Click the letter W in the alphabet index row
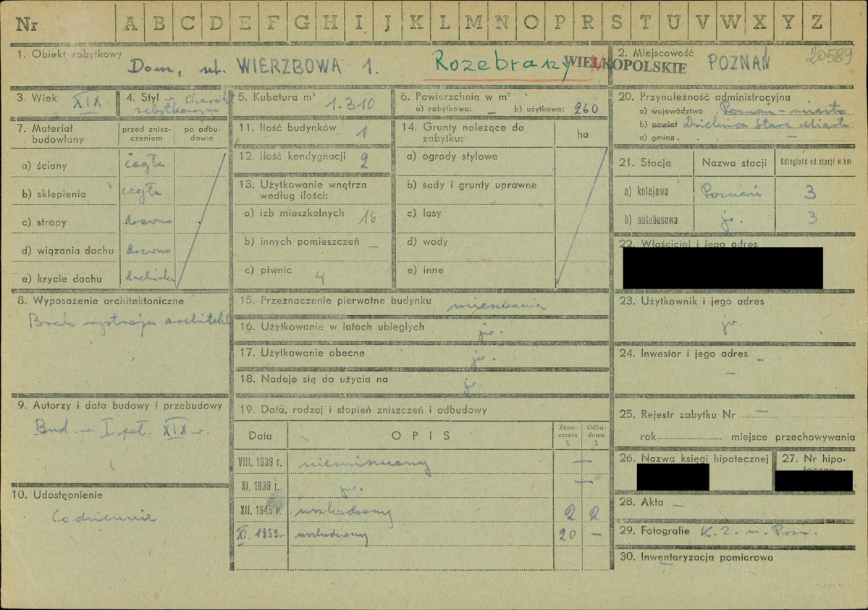This screenshot has height=610, width=868. click(730, 22)
